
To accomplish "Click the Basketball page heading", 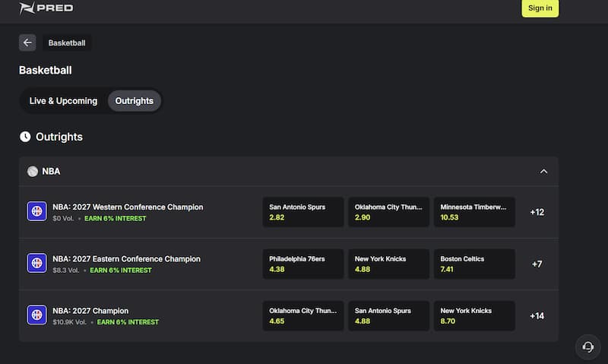I will coord(46,70).
